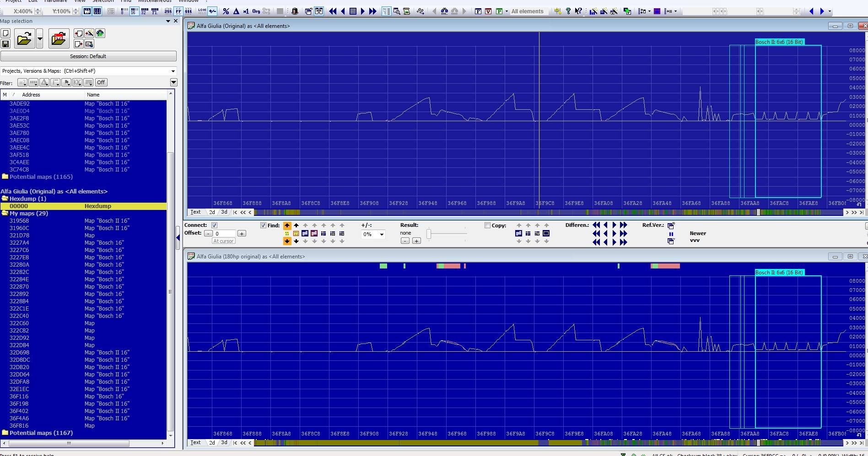Viewport: 868px width, 456px height.
Task: Uncheck the Find checkbox
Action: (x=263, y=225)
